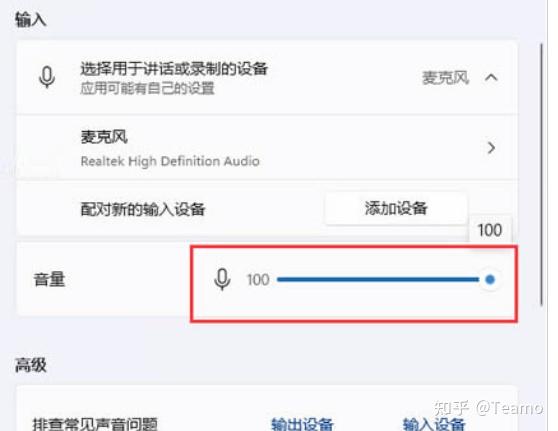Mute the microphone using the volume mic icon

[222, 279]
